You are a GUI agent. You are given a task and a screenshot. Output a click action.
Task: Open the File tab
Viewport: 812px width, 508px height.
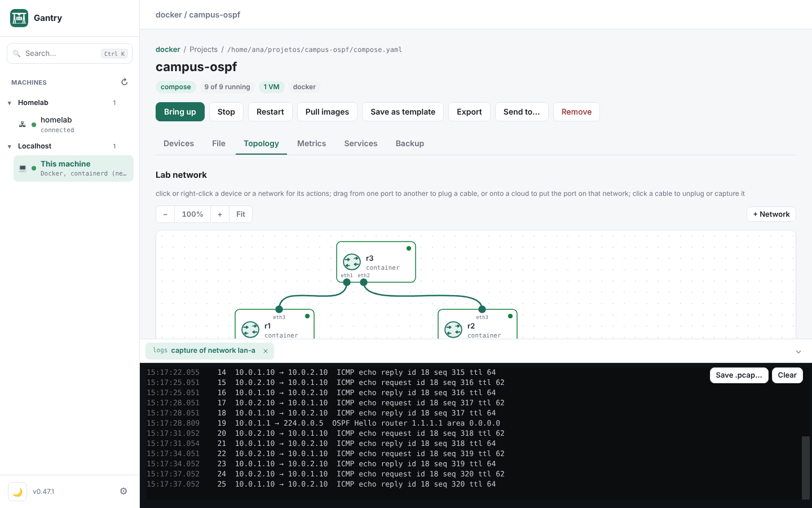click(219, 143)
